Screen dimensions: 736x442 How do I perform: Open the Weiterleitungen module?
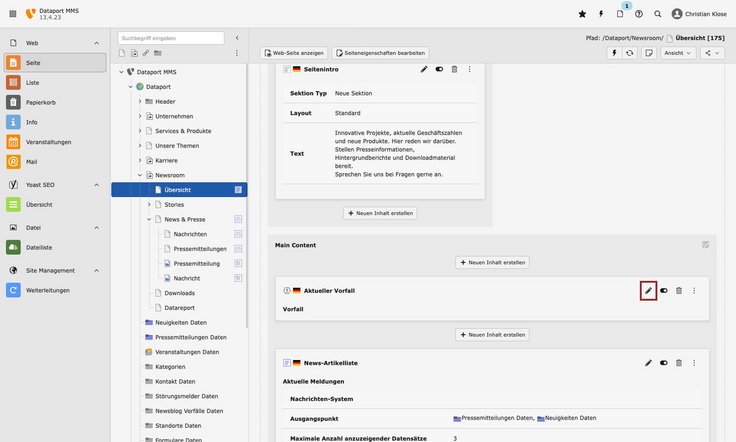coord(47,290)
